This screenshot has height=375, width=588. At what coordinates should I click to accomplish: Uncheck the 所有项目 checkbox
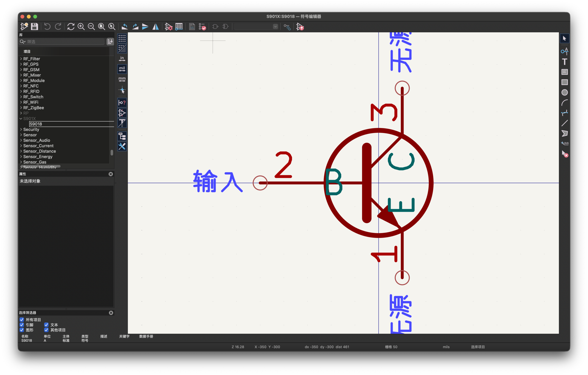(22, 320)
